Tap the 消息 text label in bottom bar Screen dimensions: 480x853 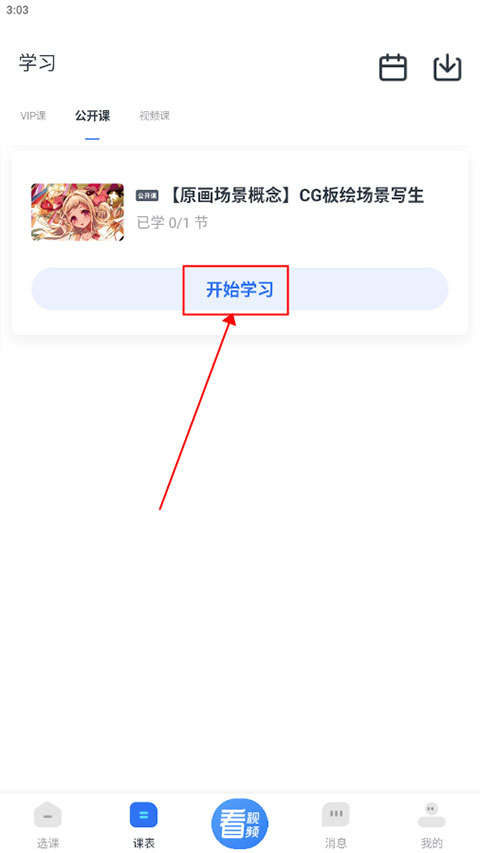336,843
